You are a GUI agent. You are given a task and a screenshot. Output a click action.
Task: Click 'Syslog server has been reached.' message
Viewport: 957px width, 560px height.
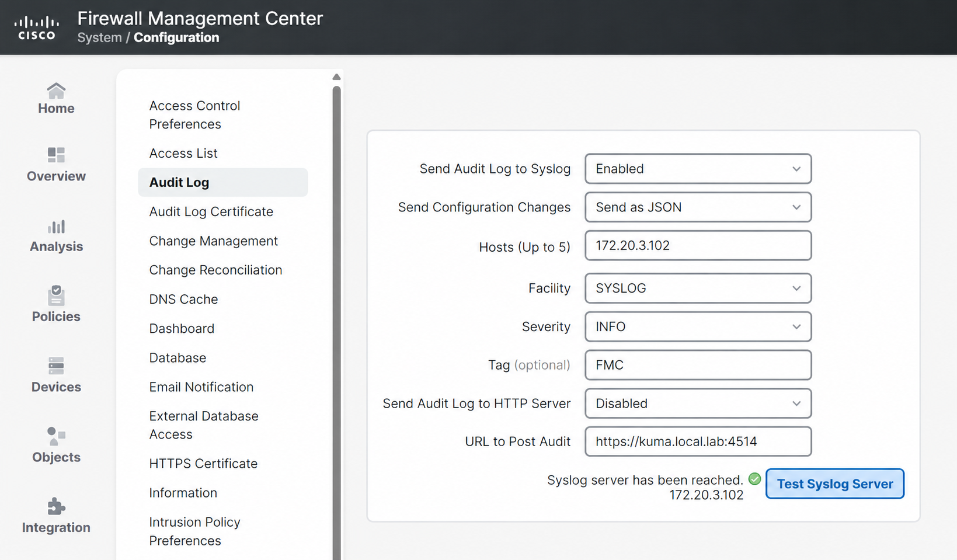[x=645, y=480]
